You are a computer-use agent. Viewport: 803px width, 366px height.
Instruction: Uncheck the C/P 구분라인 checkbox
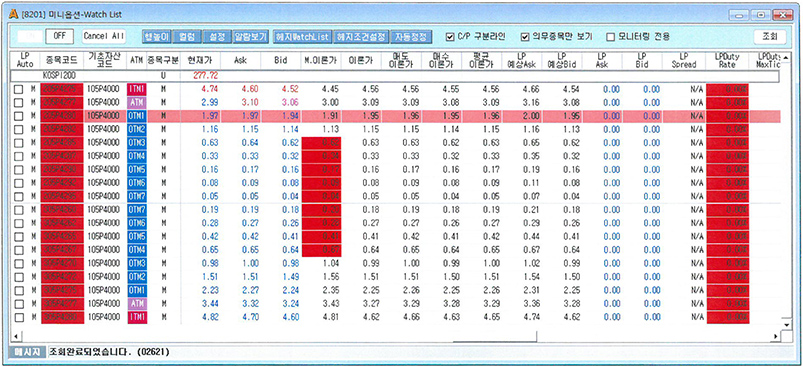pos(450,37)
